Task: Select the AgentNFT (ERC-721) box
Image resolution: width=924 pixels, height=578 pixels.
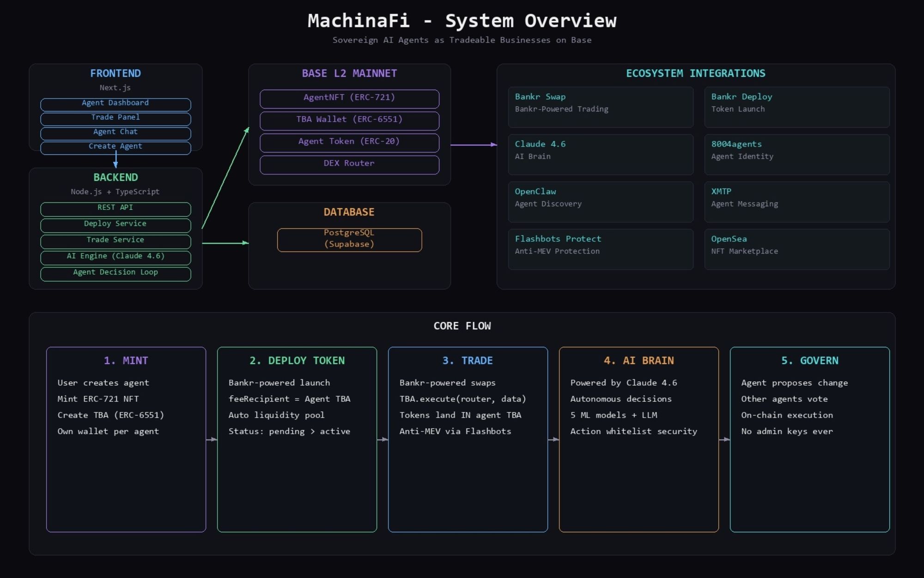Action: point(349,98)
